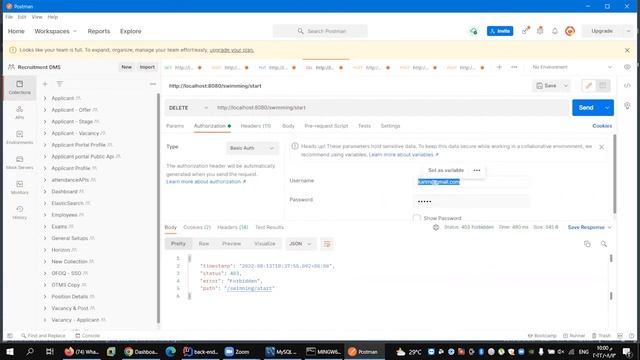Close the sensitive data heads-up notice
This screenshot has height=360, width=640.
coord(601,147)
